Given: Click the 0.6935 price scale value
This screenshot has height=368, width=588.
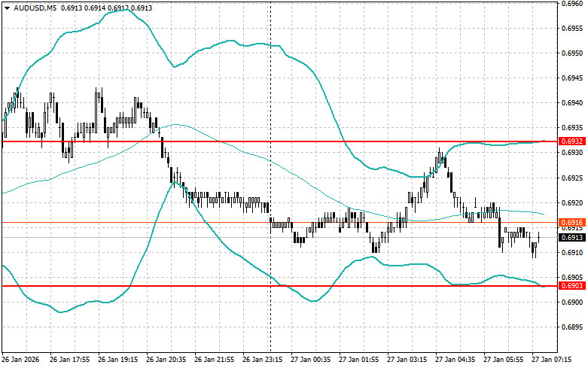Looking at the screenshot, I should coord(572,128).
